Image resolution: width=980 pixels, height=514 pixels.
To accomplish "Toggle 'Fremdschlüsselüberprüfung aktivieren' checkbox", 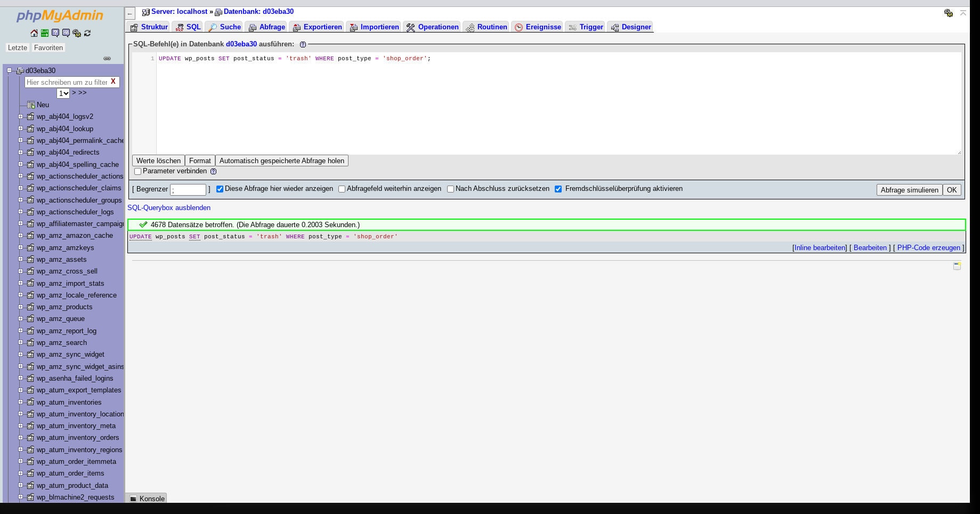I will pyautogui.click(x=558, y=189).
